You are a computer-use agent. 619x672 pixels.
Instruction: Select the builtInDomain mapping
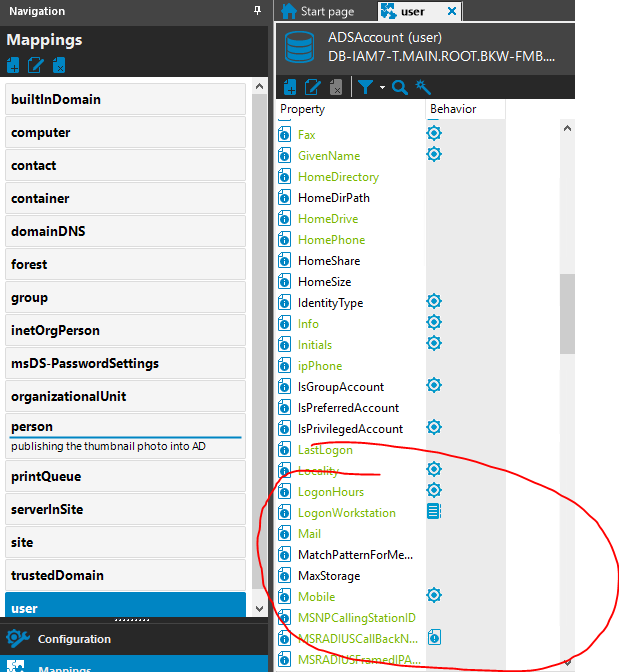(125, 99)
